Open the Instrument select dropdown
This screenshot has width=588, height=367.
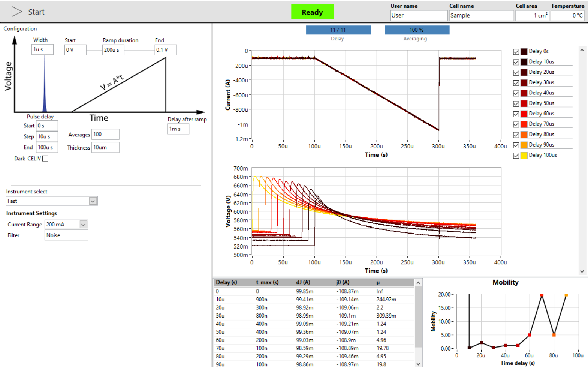pos(93,201)
